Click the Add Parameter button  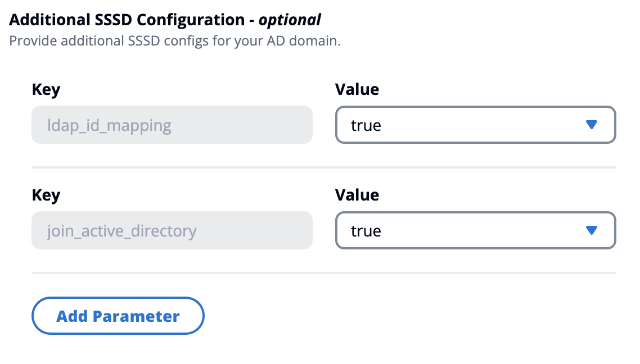[118, 316]
